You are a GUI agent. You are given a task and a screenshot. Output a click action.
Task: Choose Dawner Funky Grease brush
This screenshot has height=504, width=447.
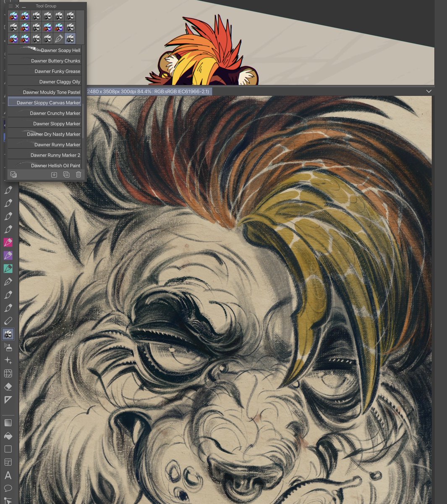tap(44, 71)
